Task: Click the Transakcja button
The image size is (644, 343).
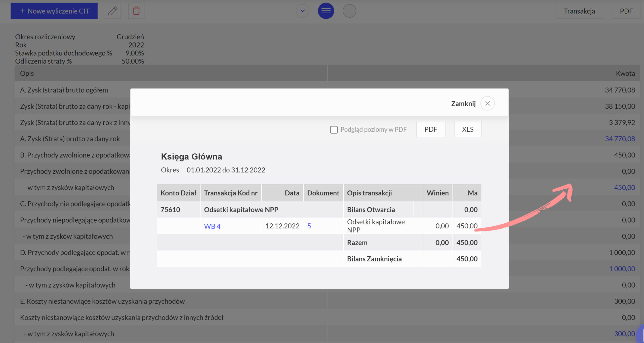Action: pos(579,11)
